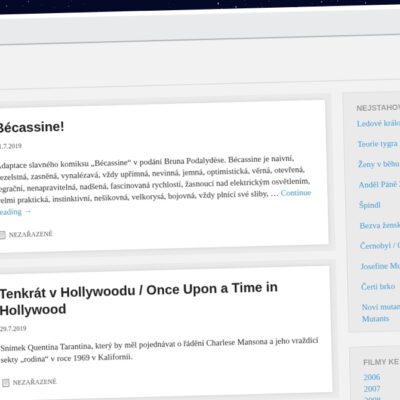Open the Tenkrát v Hollywoodu post title
400x400 pixels.
pyautogui.click(x=138, y=299)
